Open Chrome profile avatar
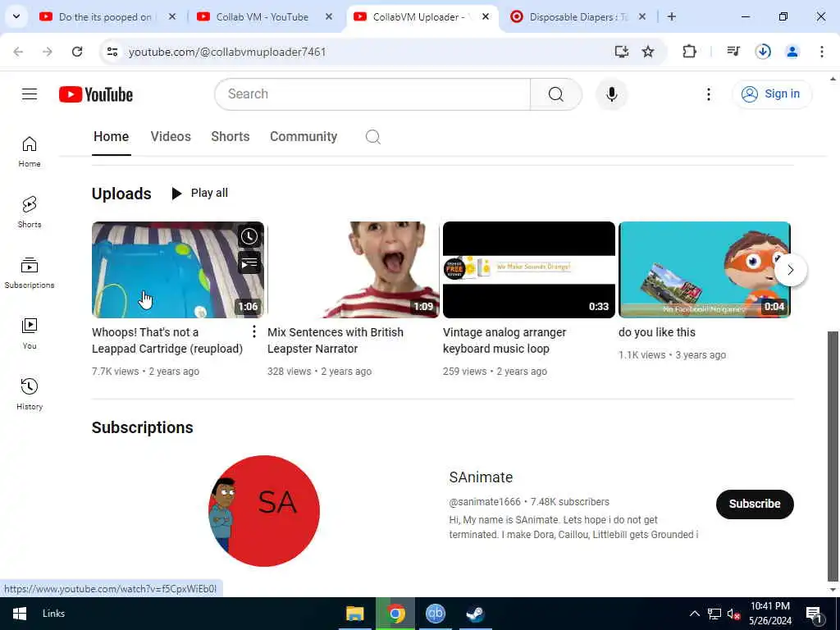 [x=792, y=52]
